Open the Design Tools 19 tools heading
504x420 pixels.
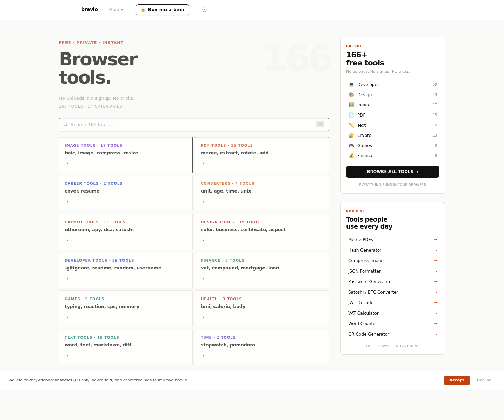tap(231, 222)
